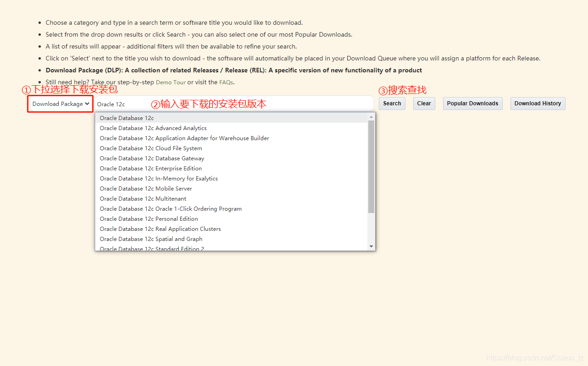Select Oracle Database 12c Standard Edition 2
This screenshot has width=588, height=366.
232,248
